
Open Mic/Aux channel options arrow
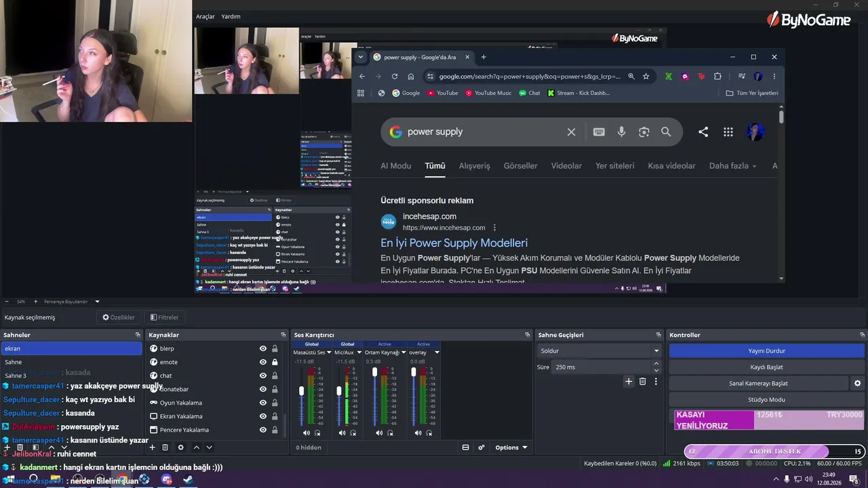pos(358,352)
